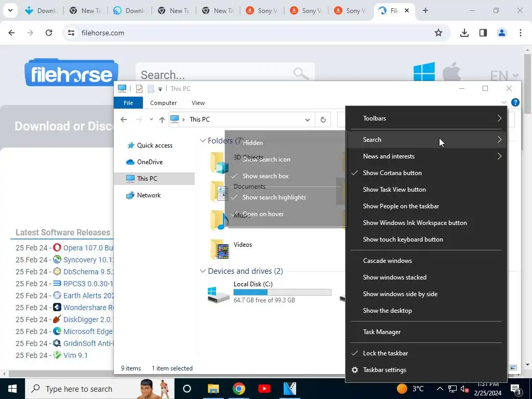The width and height of the screenshot is (532, 399).
Task: Select Quick access in navigation pane
Action: (x=155, y=145)
